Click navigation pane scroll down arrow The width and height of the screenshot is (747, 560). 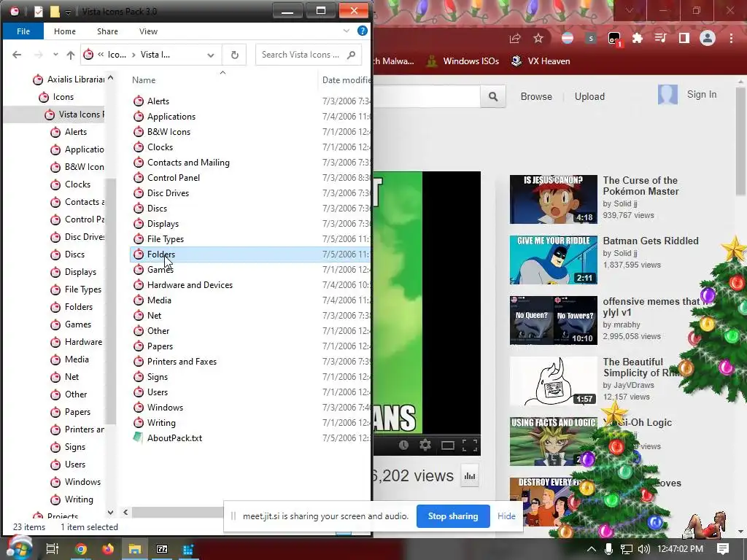coord(111,513)
